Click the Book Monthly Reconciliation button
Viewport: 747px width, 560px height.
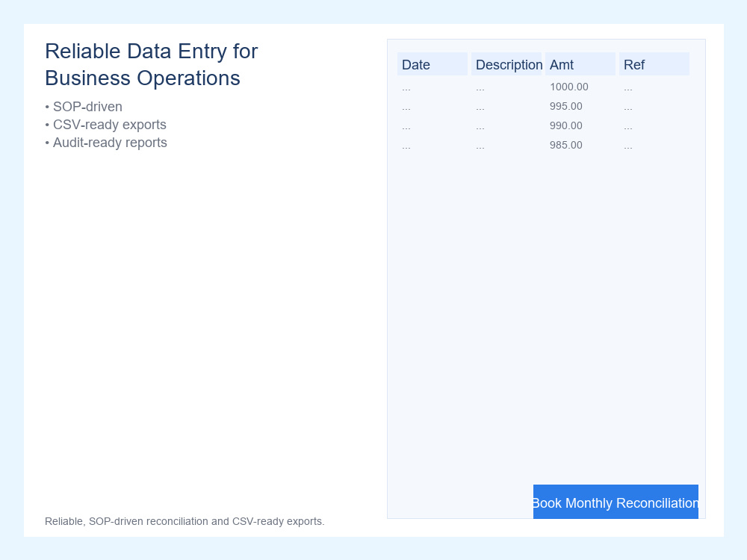616,502
